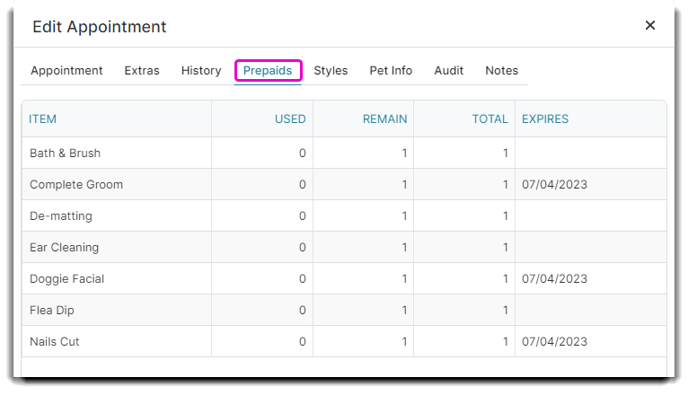The height and width of the screenshot is (404, 688).
Task: Open the Styles tab
Action: (330, 71)
